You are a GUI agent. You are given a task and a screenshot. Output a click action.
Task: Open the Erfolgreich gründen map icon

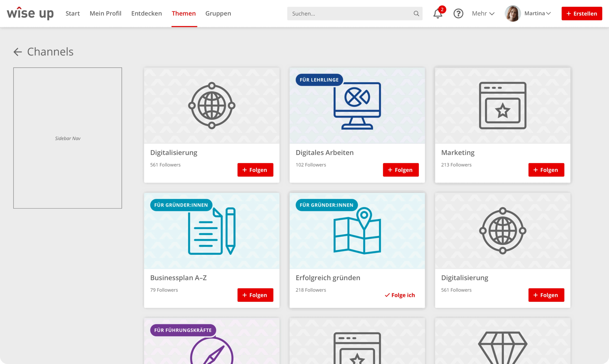coord(357,231)
